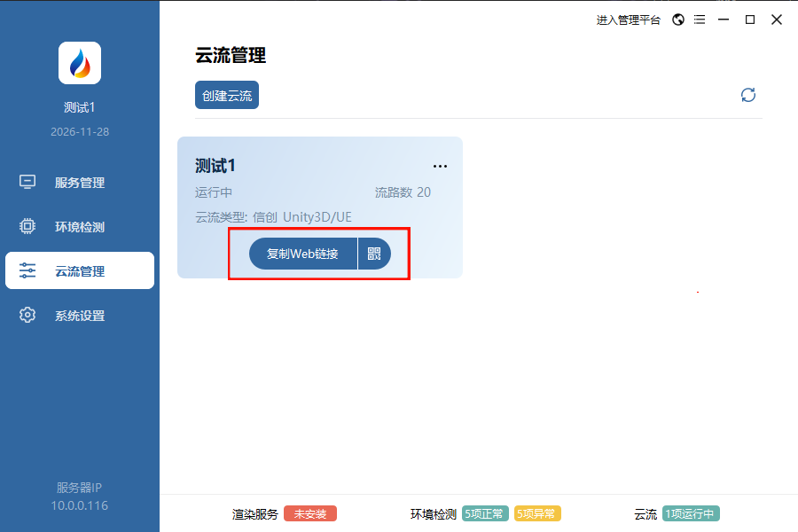798x532 pixels.
Task: Click 复制Web链接 button
Action: (x=303, y=254)
